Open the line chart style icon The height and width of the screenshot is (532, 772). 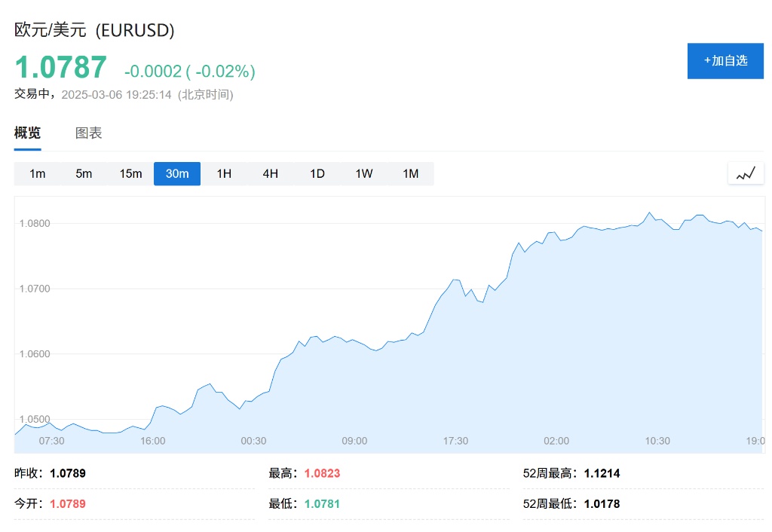746,173
